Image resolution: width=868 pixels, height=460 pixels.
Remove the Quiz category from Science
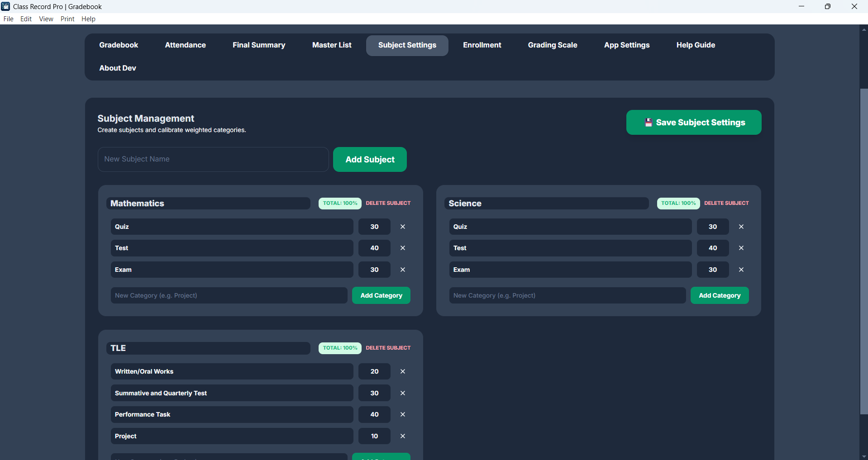[x=741, y=227]
